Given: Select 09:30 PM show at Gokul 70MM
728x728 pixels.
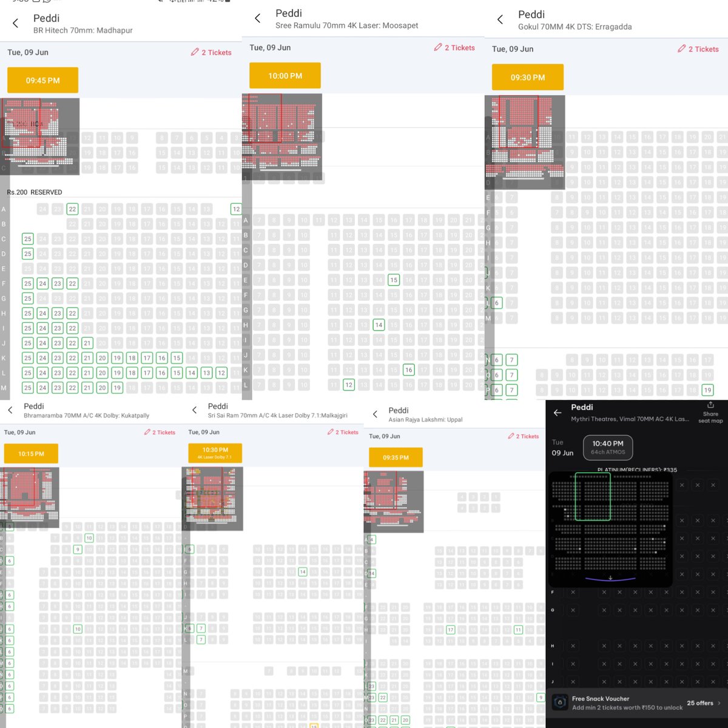Looking at the screenshot, I should click(528, 77).
